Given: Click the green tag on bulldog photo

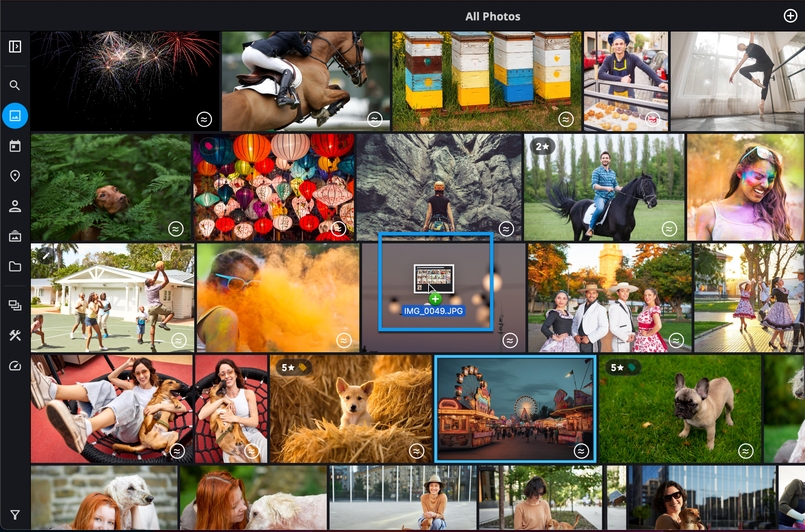Looking at the screenshot, I should (x=632, y=367).
